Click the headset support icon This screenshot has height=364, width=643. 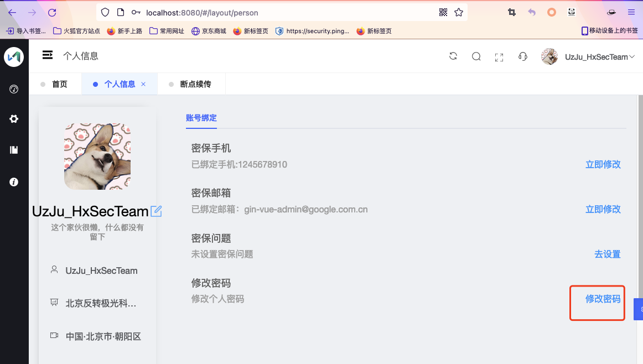coord(523,56)
